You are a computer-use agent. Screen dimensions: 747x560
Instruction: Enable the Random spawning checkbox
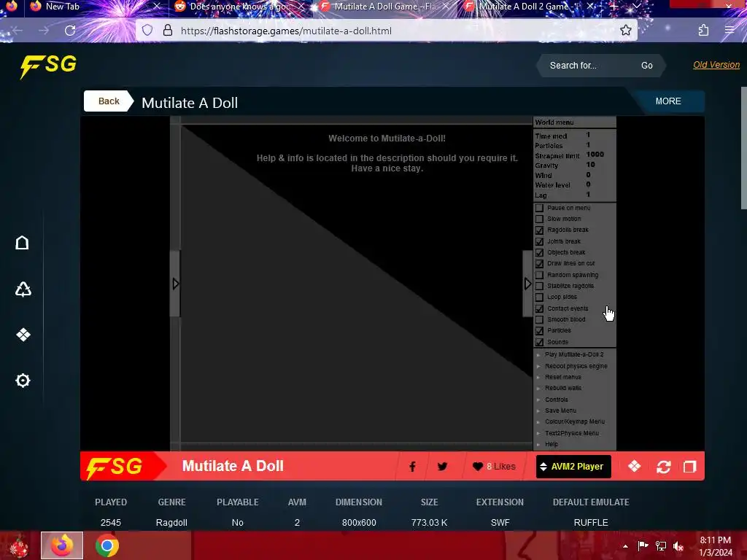tap(539, 275)
